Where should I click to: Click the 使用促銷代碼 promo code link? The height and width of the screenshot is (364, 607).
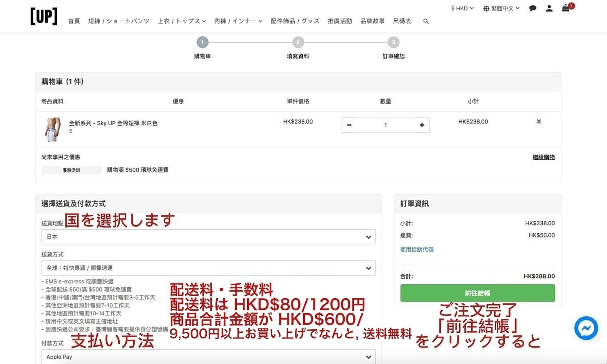tap(417, 250)
